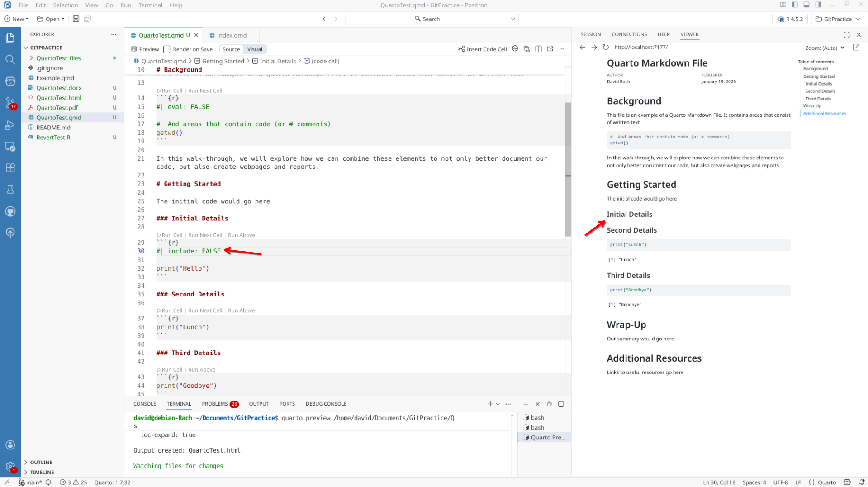Viewport: 868px width, 487px height.
Task: Click the Save file icon in toolbar
Action: pos(76,19)
